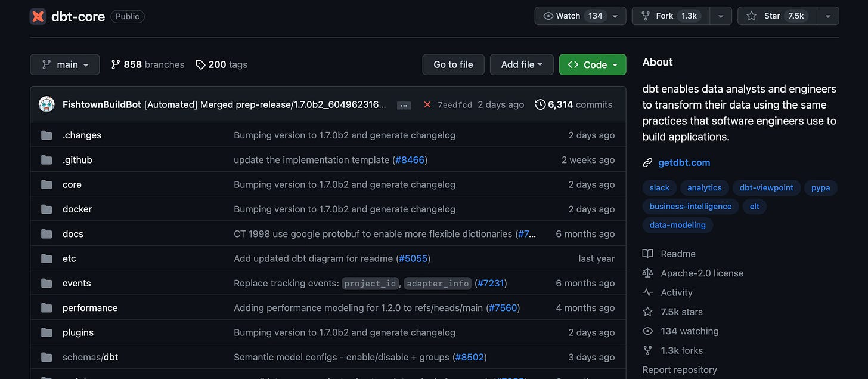Click the history clock icon beside commits
The height and width of the screenshot is (379, 868).
coord(540,104)
